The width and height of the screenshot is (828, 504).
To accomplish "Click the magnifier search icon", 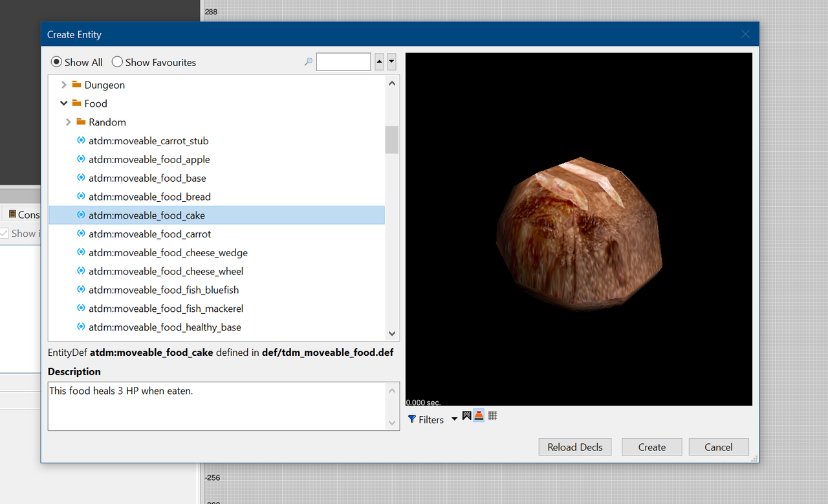I will click(x=309, y=62).
